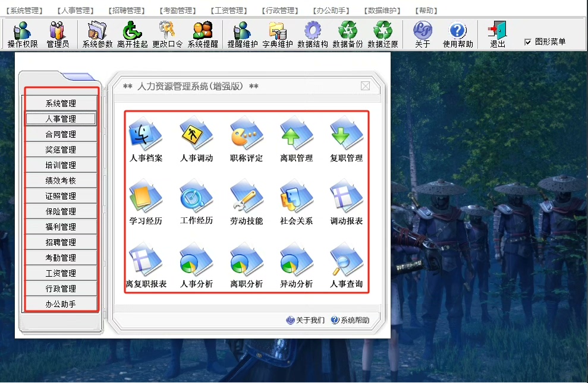Select 人事管理 in the sidebar
588x383 pixels.
point(61,119)
